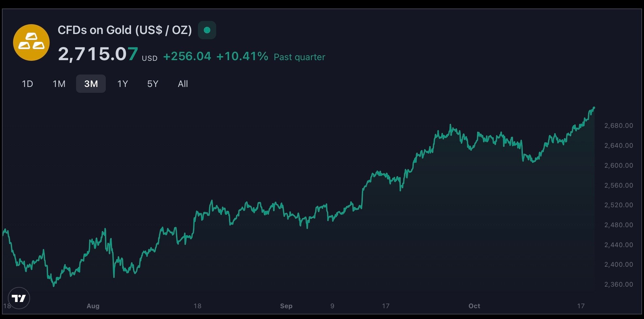Click the latest point on price line

point(594,108)
